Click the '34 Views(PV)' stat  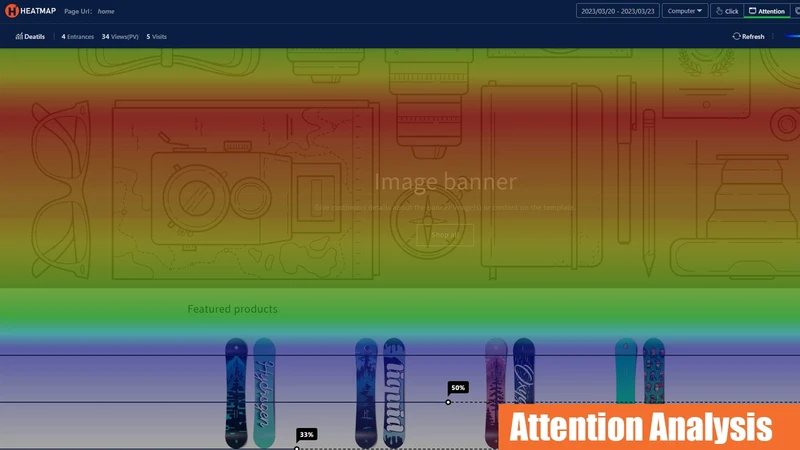pos(120,37)
